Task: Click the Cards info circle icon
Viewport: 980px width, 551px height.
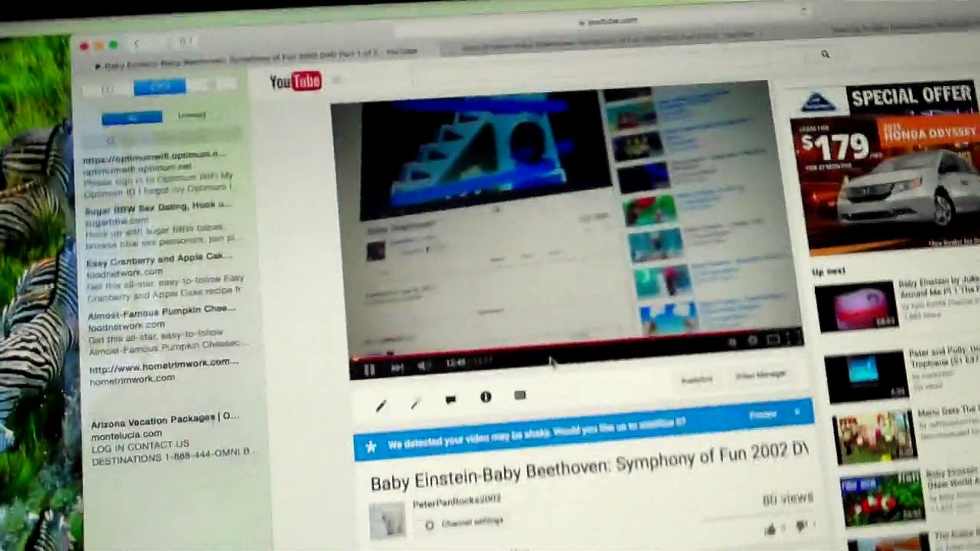Action: tap(485, 397)
